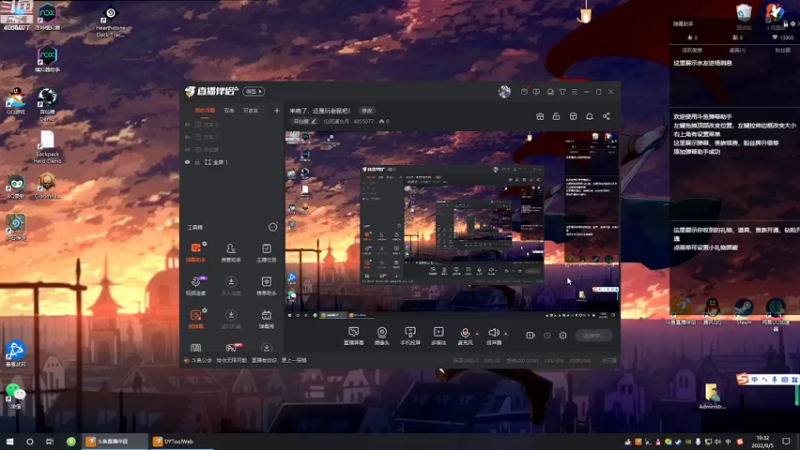800x450 pixels.
Task: Open the 弹幕助手 tool in the toolbox
Action: click(x=196, y=252)
